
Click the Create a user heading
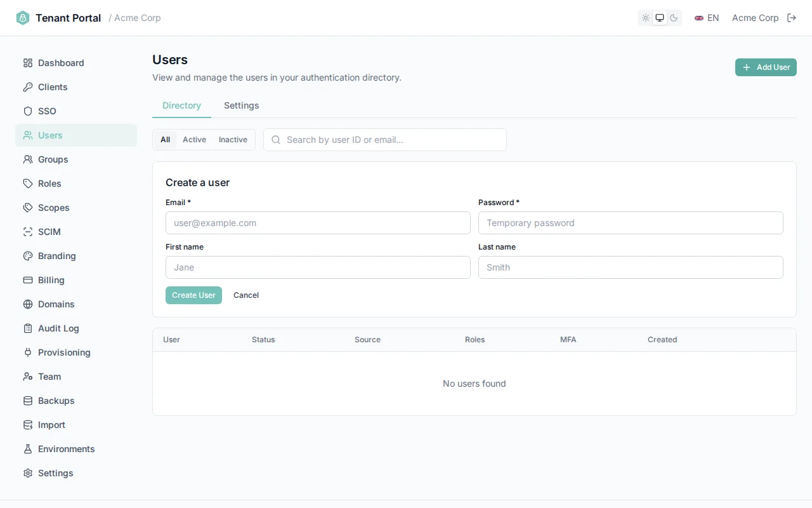point(197,182)
